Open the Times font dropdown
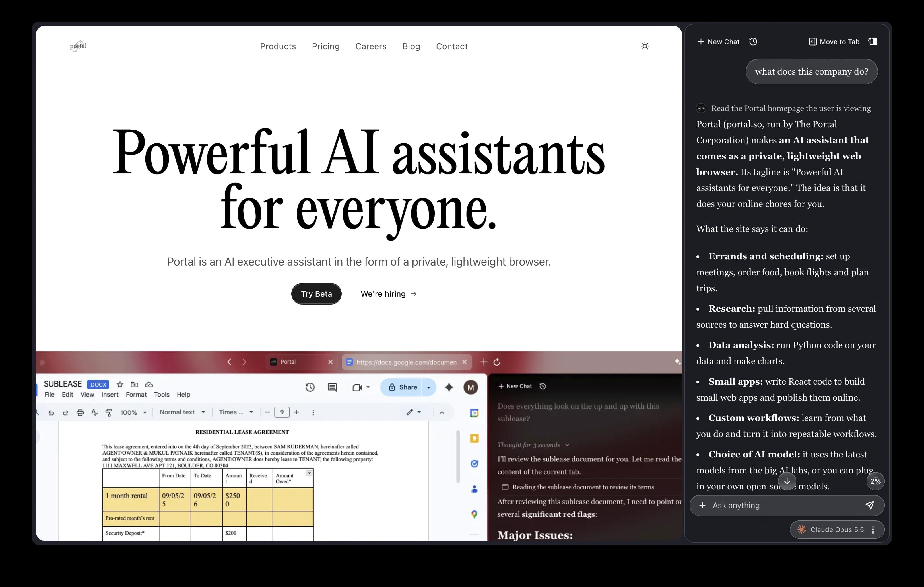This screenshot has height=587, width=924. tap(236, 412)
